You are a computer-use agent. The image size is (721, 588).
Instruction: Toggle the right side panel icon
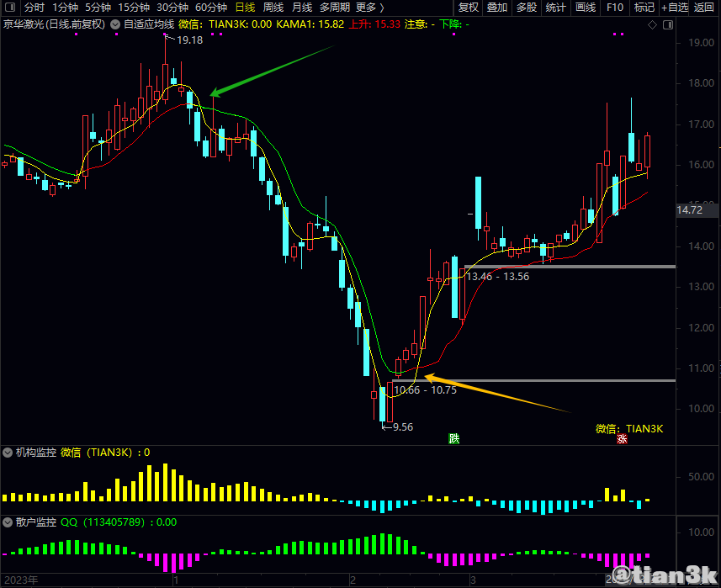[x=668, y=25]
